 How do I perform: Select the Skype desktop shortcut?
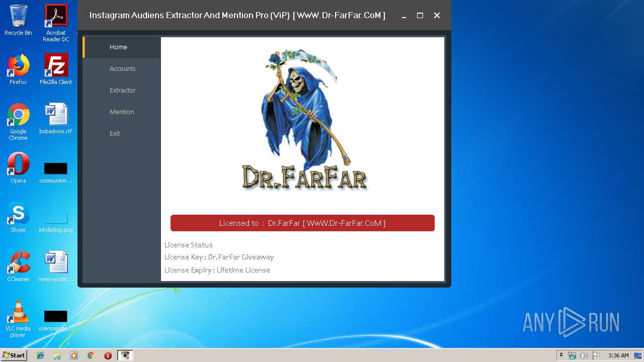pos(18,217)
